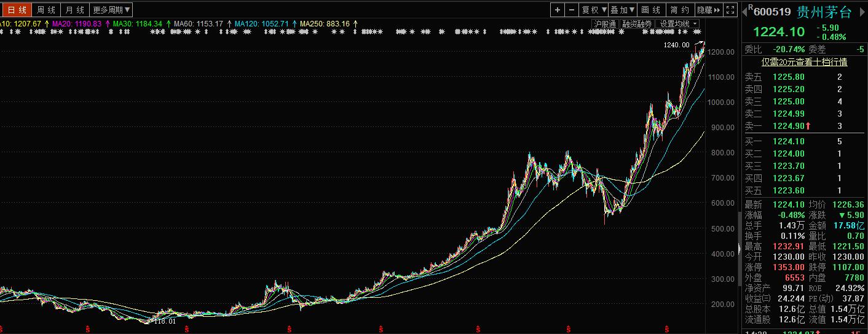Open the 更多周期 period dropdown

pos(111,10)
